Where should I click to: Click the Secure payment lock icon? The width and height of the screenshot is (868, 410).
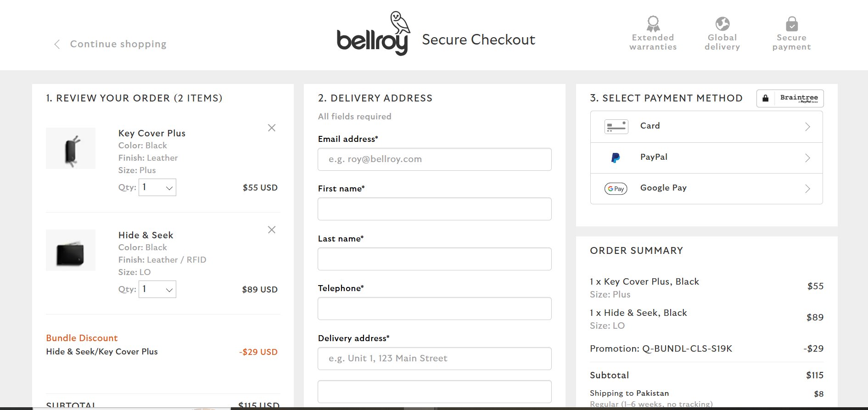click(x=791, y=24)
